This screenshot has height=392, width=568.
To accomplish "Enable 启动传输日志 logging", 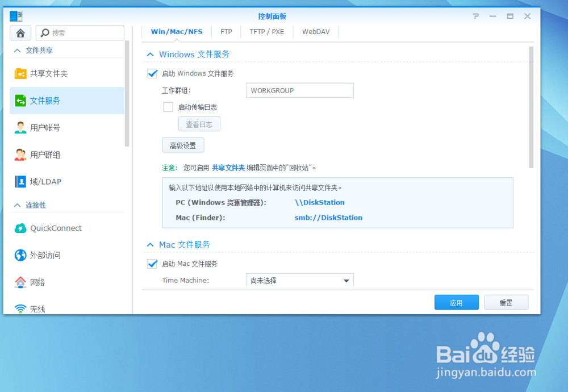I will tap(168, 107).
